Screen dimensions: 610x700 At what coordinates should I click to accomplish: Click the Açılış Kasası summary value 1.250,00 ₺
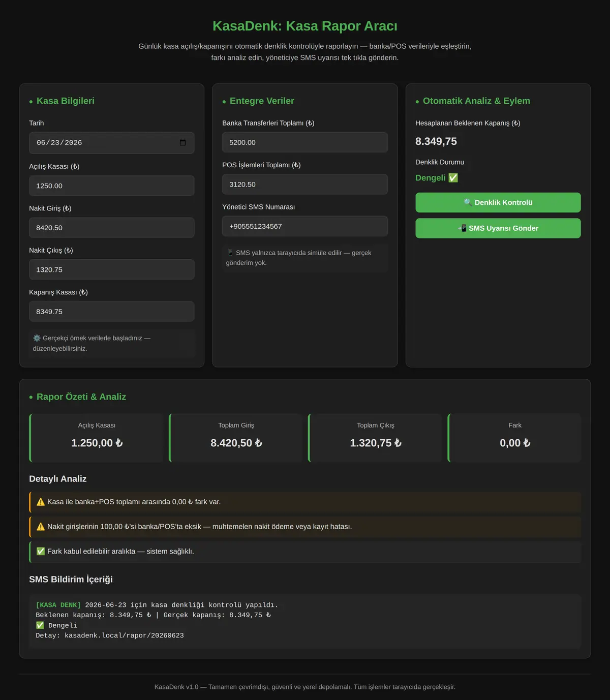[97, 443]
